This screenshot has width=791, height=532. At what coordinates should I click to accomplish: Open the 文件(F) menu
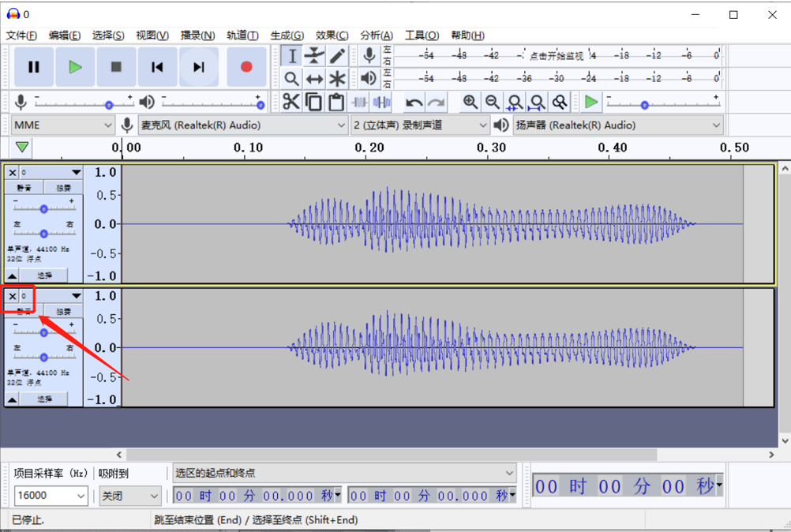click(21, 36)
